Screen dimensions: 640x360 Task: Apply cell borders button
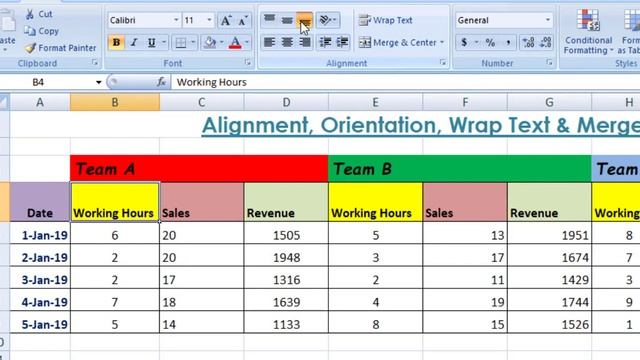tap(180, 42)
